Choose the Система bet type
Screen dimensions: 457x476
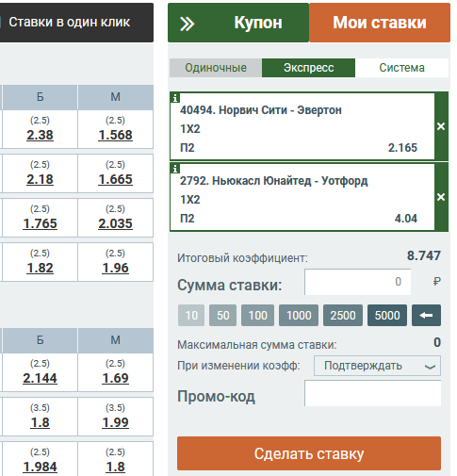point(401,68)
